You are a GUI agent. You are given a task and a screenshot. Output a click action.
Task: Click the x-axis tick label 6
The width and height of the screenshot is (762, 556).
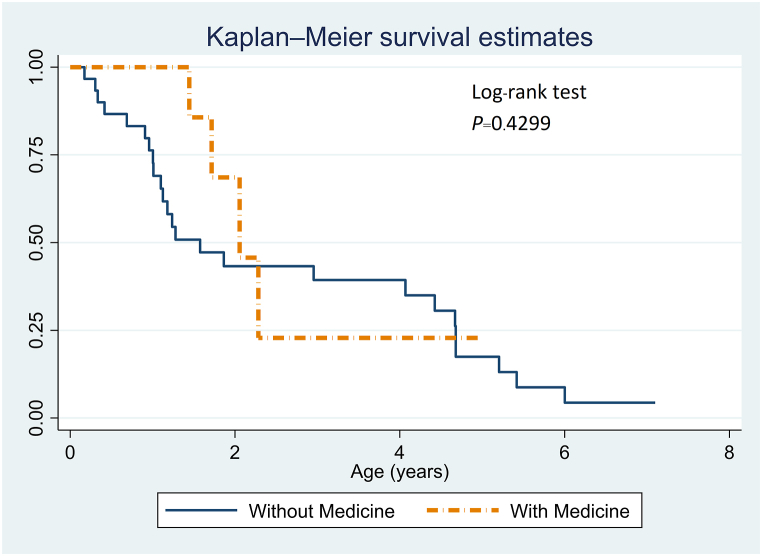564,451
